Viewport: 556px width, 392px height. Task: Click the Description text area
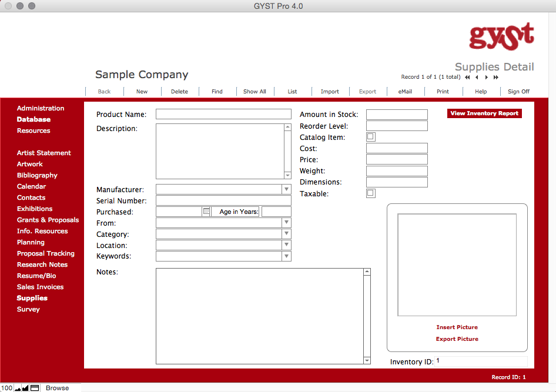(x=220, y=152)
